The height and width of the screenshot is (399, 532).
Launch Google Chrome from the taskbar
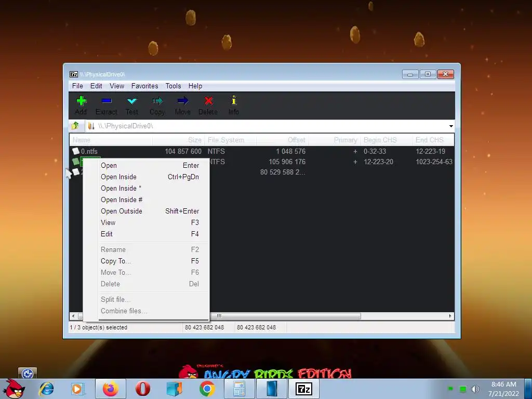[207, 389]
